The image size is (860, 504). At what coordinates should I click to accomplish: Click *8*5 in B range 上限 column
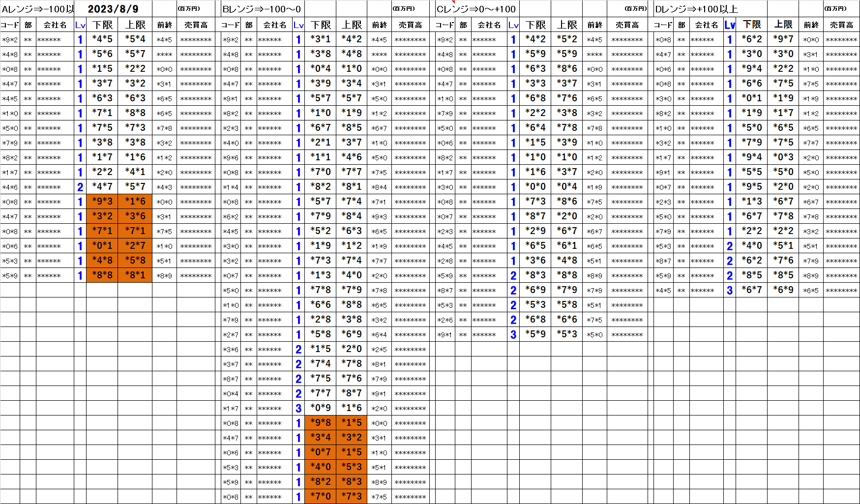click(x=352, y=128)
